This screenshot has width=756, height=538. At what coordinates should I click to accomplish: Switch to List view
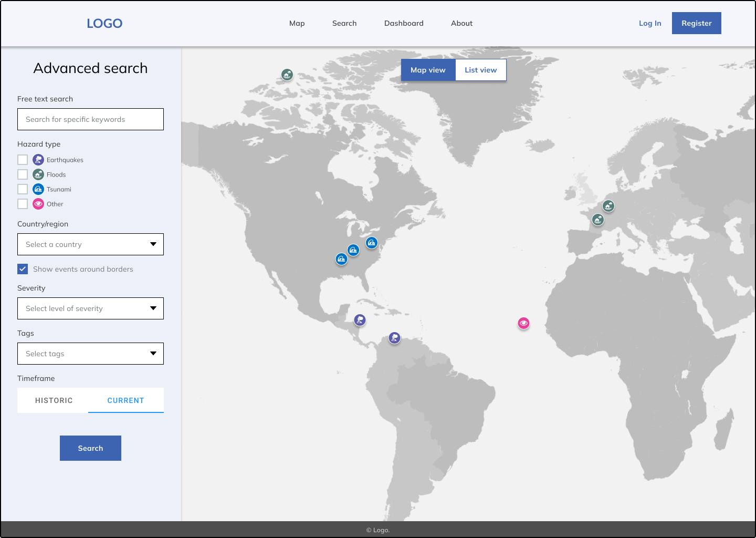click(480, 70)
